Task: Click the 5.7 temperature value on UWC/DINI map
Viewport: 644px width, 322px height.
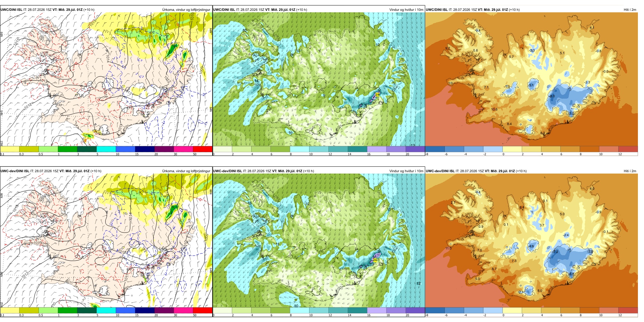Action: (511, 57)
